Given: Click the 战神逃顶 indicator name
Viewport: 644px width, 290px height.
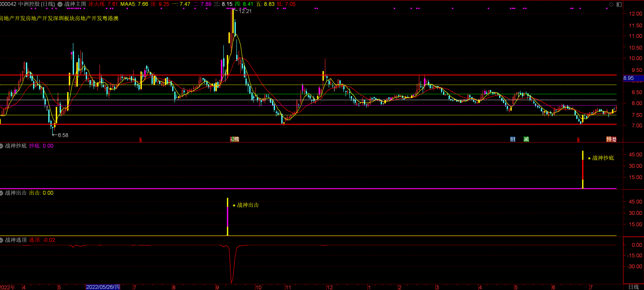Looking at the screenshot, I should click(x=16, y=240).
